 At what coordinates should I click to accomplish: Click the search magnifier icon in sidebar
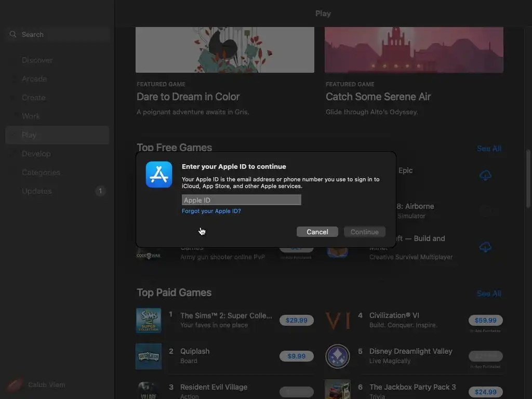[x=13, y=34]
